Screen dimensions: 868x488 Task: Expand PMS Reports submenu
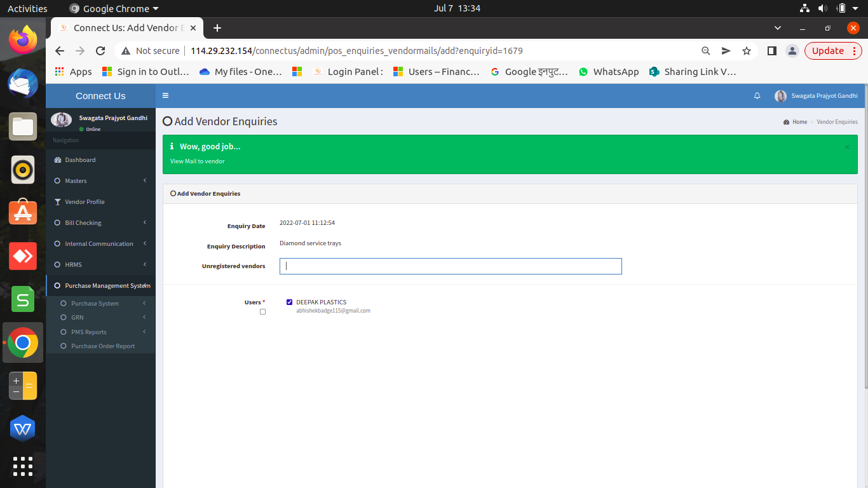point(100,332)
